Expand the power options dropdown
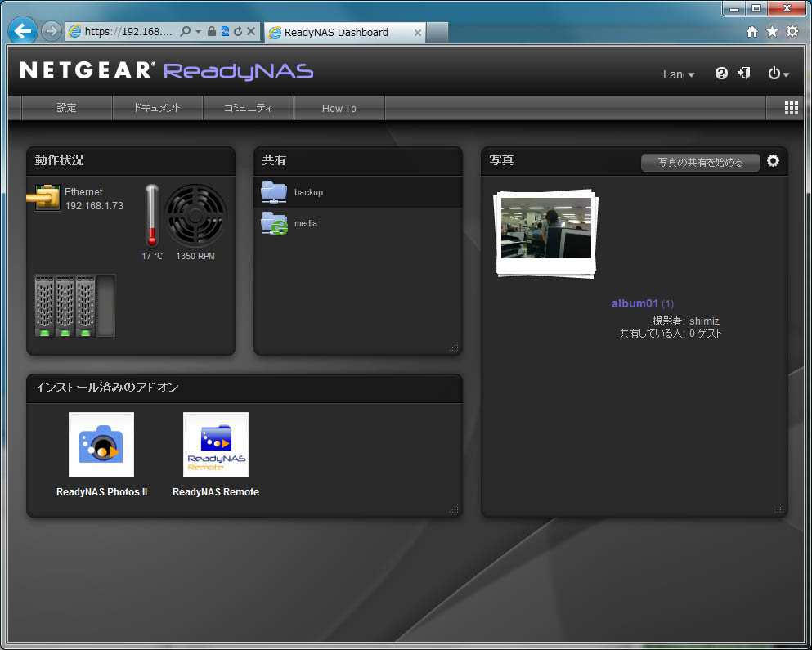Viewport: 812px width, 650px height. click(778, 74)
